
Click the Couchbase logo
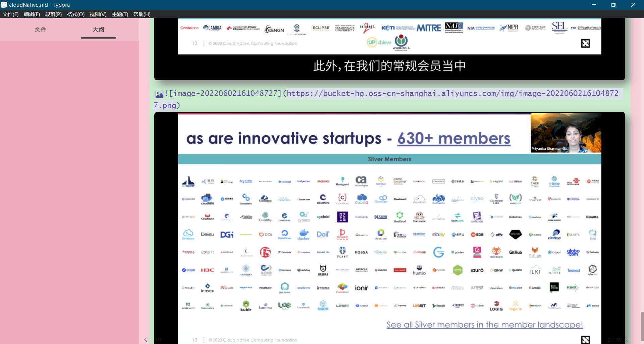[x=207, y=217]
